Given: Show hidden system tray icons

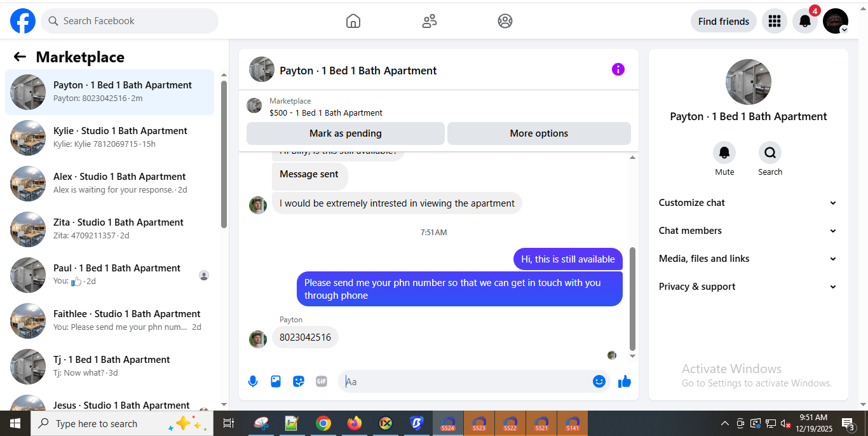Looking at the screenshot, I should [724, 423].
